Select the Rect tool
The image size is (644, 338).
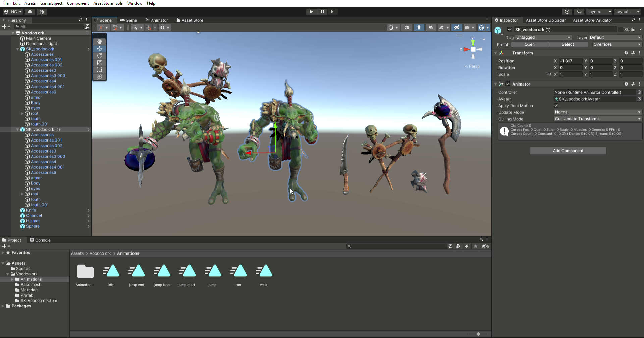pos(100,70)
